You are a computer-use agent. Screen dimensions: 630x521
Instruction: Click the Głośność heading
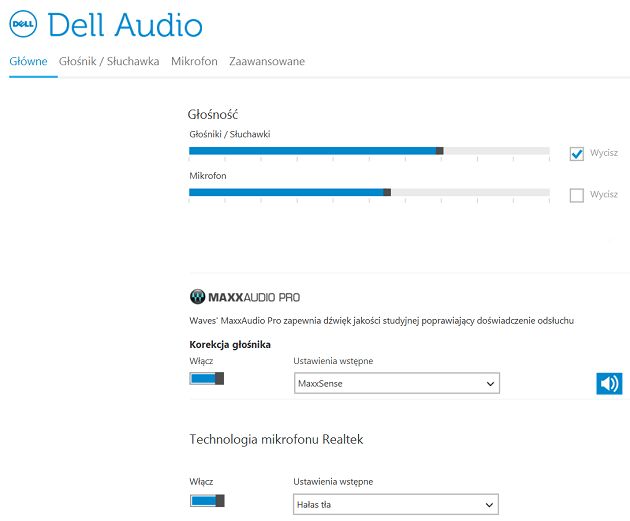click(x=213, y=114)
